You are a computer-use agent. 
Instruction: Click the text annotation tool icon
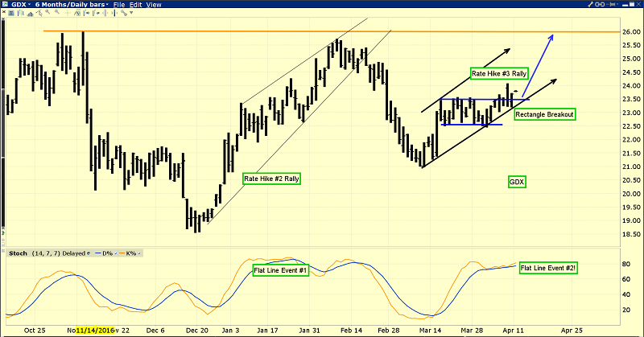(x=11, y=13)
